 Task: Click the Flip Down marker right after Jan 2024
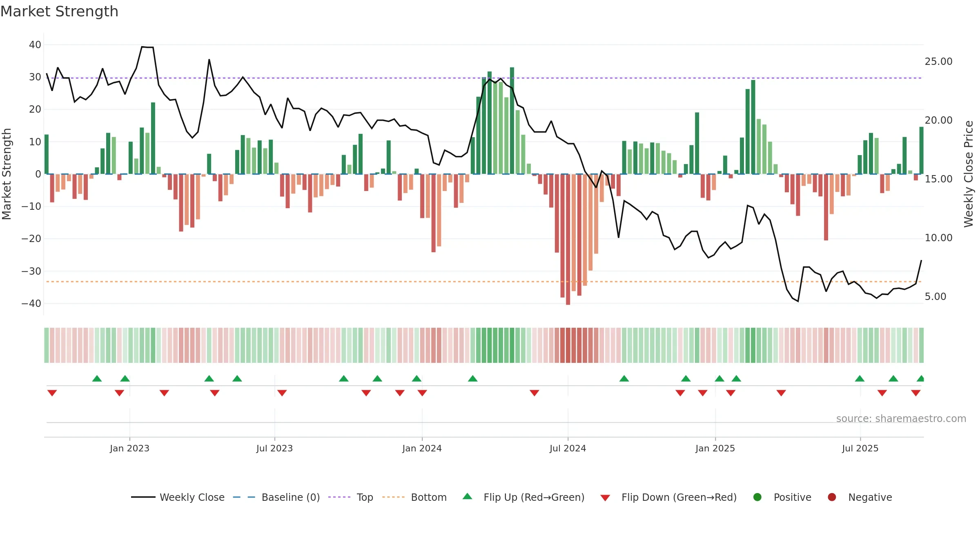(x=422, y=393)
